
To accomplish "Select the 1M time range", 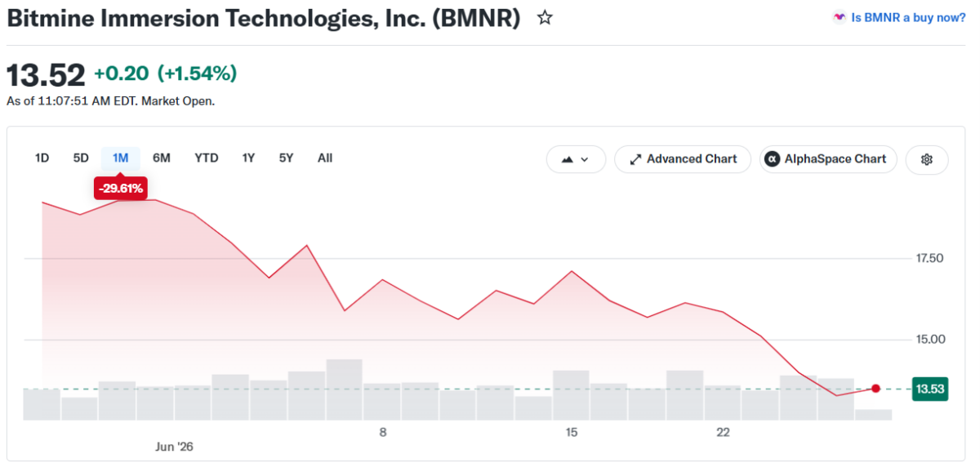I will (121, 158).
